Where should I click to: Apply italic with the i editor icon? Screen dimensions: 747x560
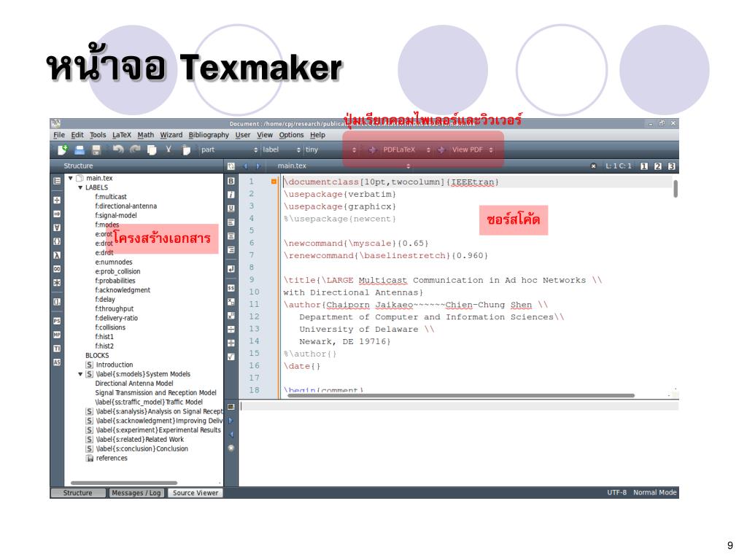pos(231,195)
